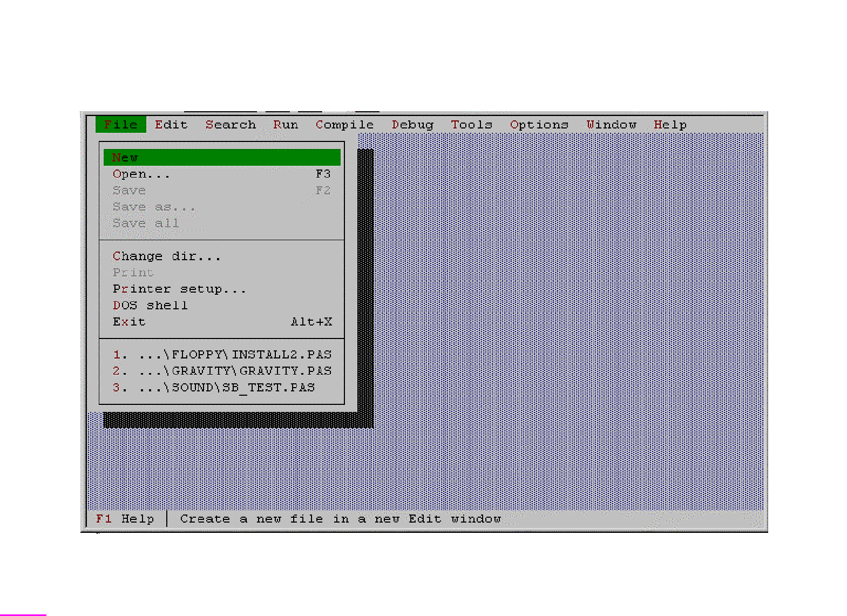Click the Save all entry
847x616 pixels.
click(x=222, y=223)
